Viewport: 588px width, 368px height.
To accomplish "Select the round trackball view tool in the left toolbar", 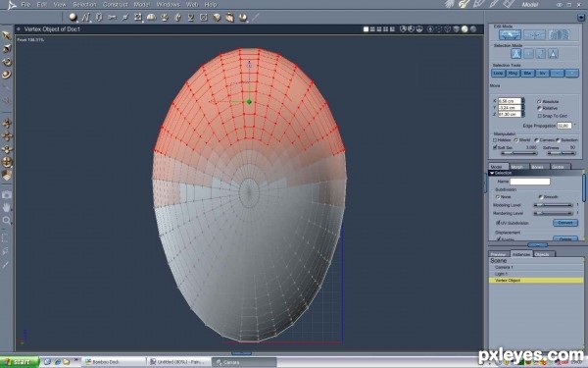I will [7, 162].
